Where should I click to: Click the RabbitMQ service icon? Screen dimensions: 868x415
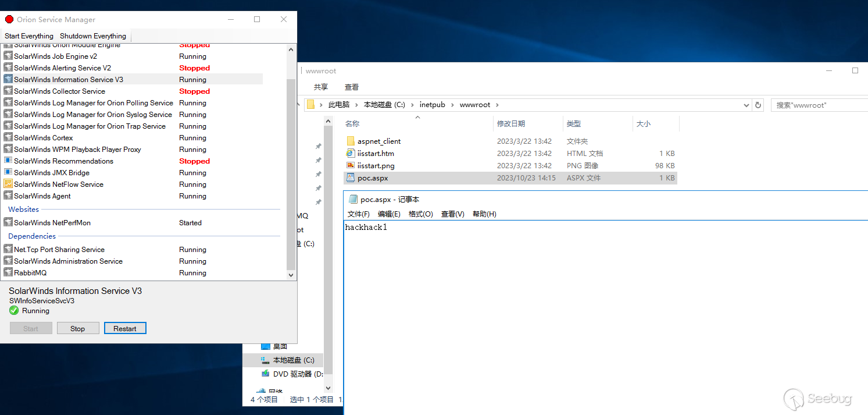[8, 273]
